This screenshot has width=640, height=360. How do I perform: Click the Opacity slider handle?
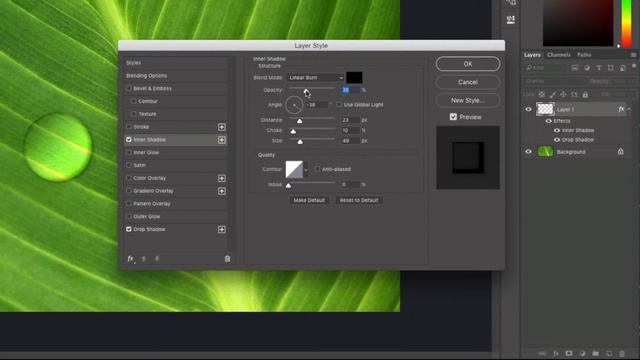pos(306,91)
